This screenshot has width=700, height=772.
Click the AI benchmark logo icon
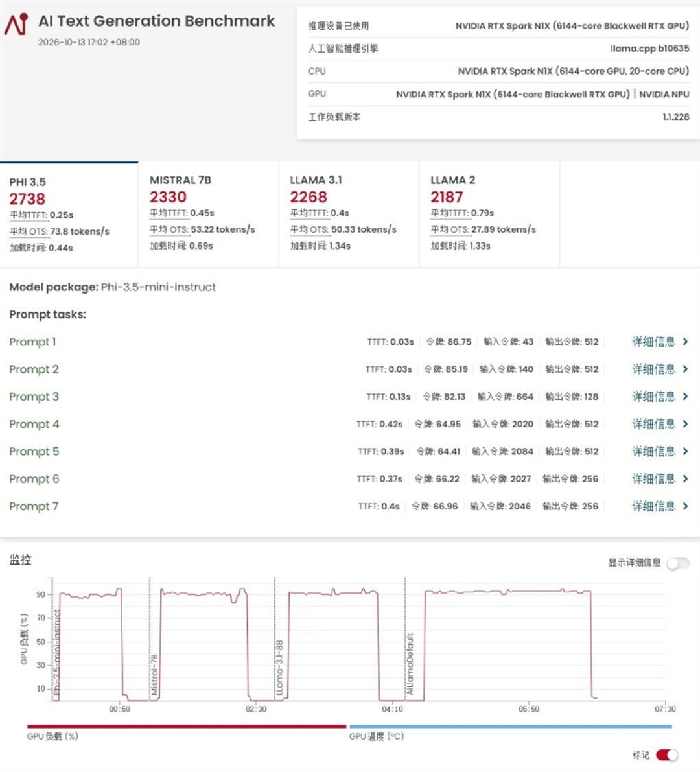pyautogui.click(x=16, y=23)
